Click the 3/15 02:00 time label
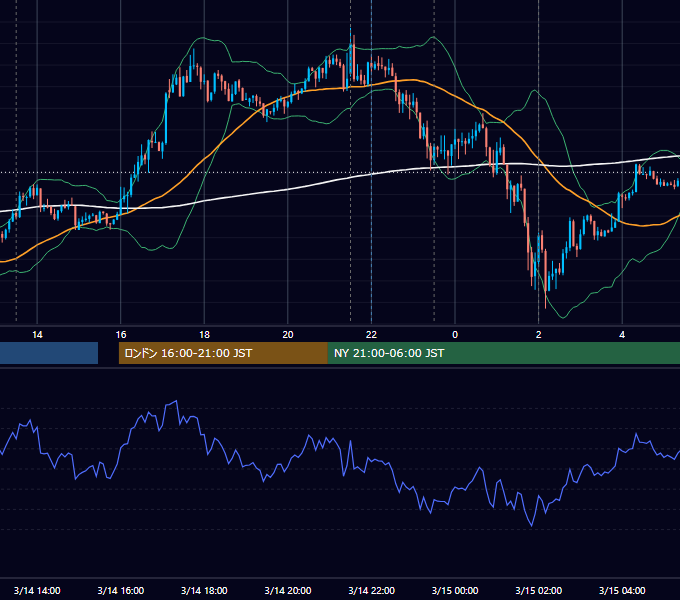The height and width of the screenshot is (600, 680). (539, 590)
